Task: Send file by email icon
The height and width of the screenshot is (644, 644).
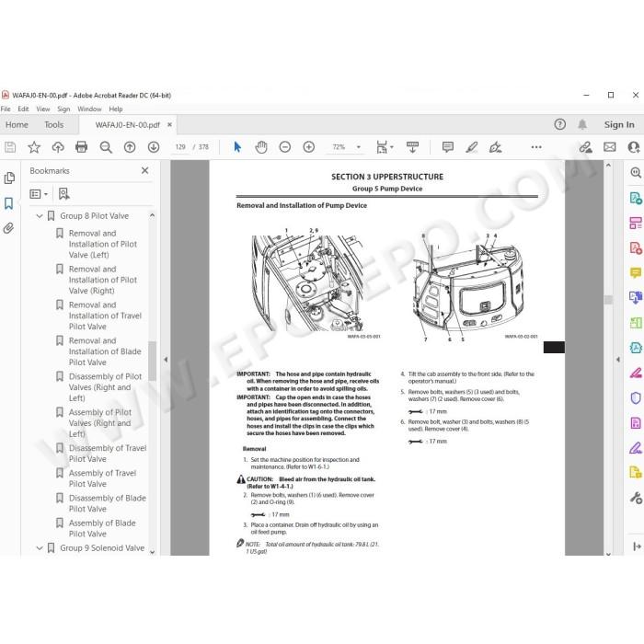Action: point(609,147)
